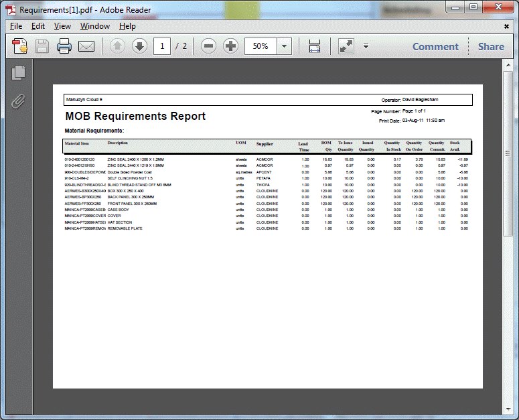This screenshot has height=420, width=519.
Task: Go to previous page arrow
Action: coord(117,46)
